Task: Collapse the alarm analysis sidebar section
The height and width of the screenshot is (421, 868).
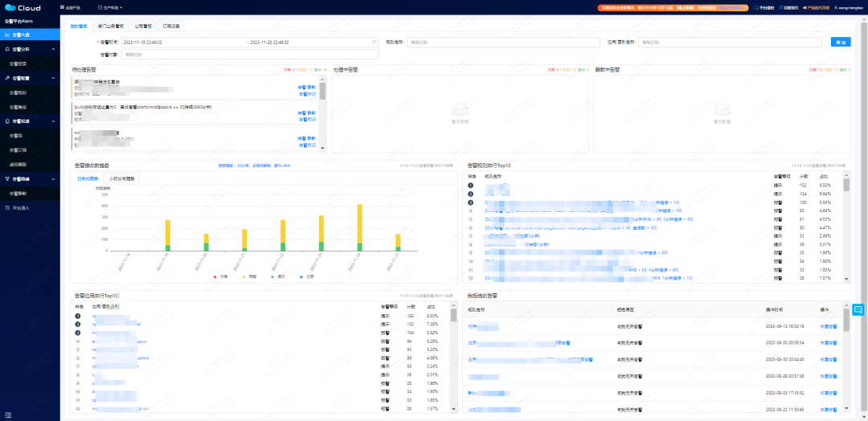Action: pyautogui.click(x=53, y=49)
